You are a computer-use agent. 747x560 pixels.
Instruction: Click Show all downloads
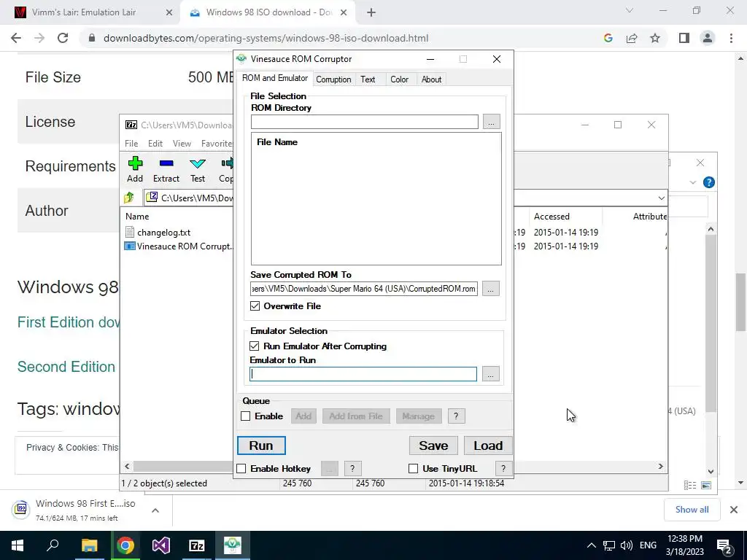click(692, 510)
